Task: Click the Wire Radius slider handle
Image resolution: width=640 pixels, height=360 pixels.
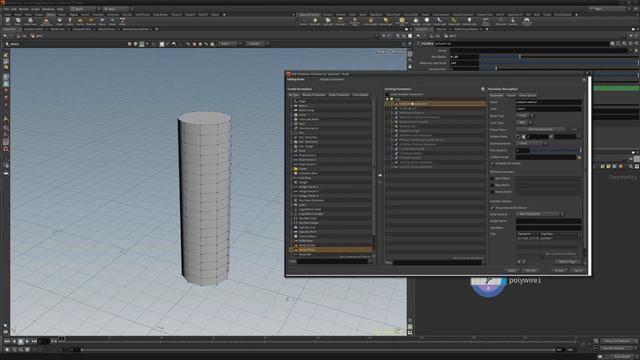Action: [x=520, y=57]
